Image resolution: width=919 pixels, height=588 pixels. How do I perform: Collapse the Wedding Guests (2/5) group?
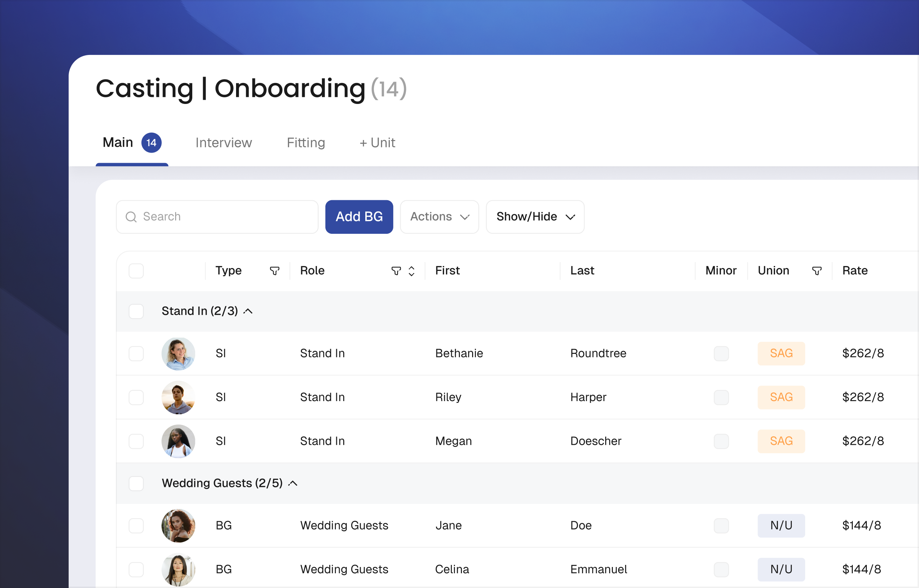click(x=292, y=483)
